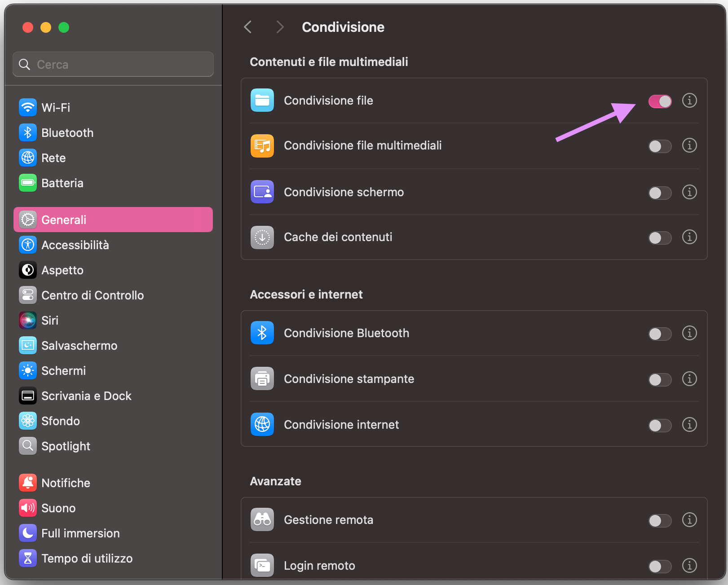This screenshot has width=728, height=585.
Task: Go back with the left chevron arrow
Action: point(247,27)
